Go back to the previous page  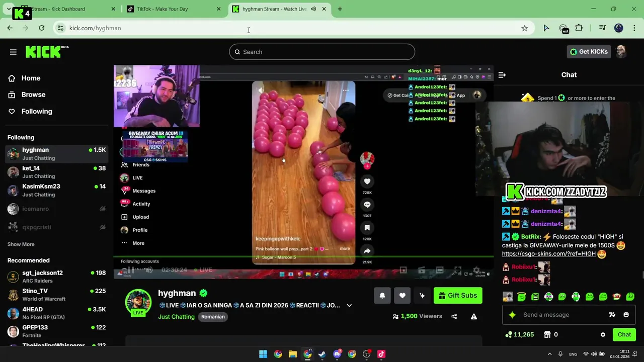(10, 28)
